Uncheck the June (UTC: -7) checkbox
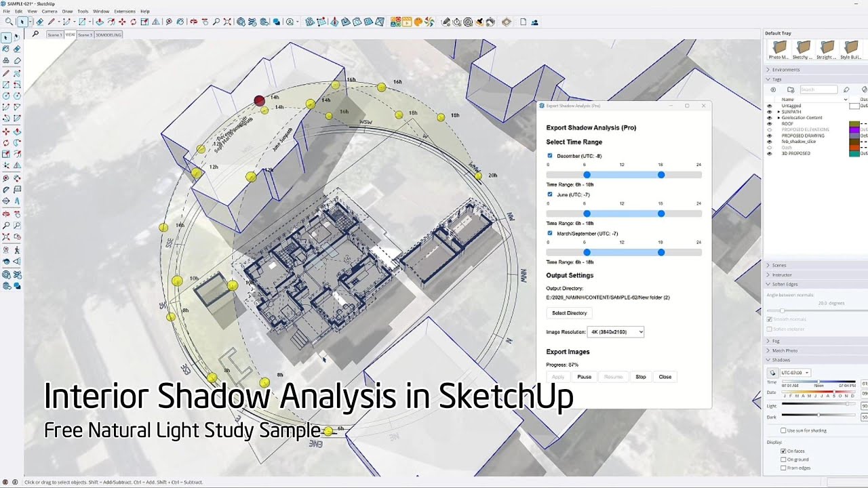 click(x=550, y=195)
